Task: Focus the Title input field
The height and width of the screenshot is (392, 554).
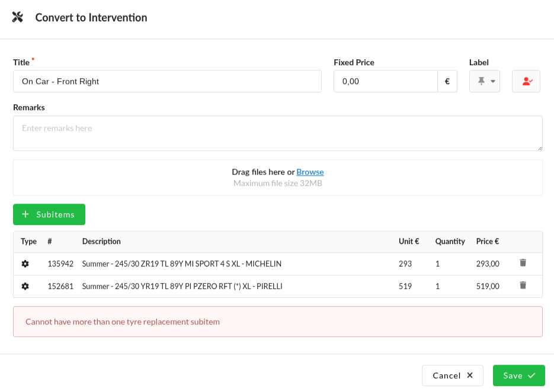Action: click(167, 82)
